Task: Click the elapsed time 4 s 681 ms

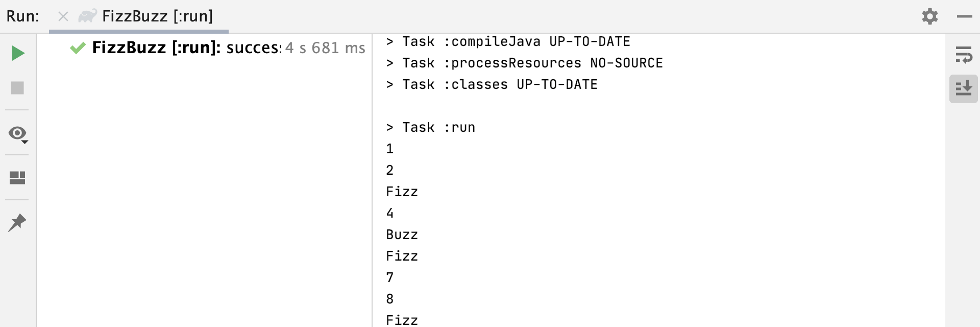Action: (325, 48)
